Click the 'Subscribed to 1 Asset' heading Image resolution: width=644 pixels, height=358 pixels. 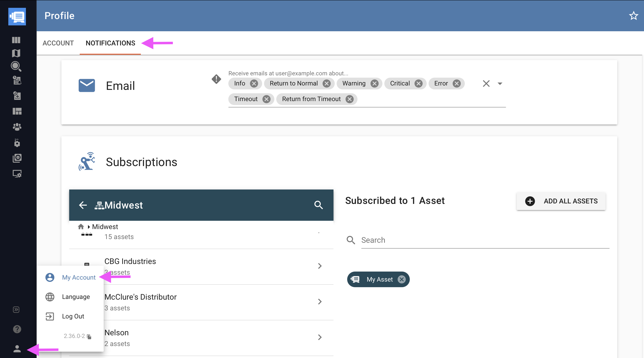[395, 201]
